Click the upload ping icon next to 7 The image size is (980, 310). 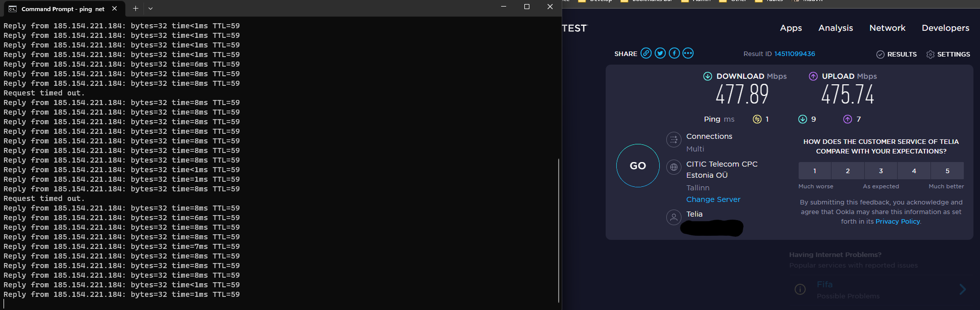848,119
